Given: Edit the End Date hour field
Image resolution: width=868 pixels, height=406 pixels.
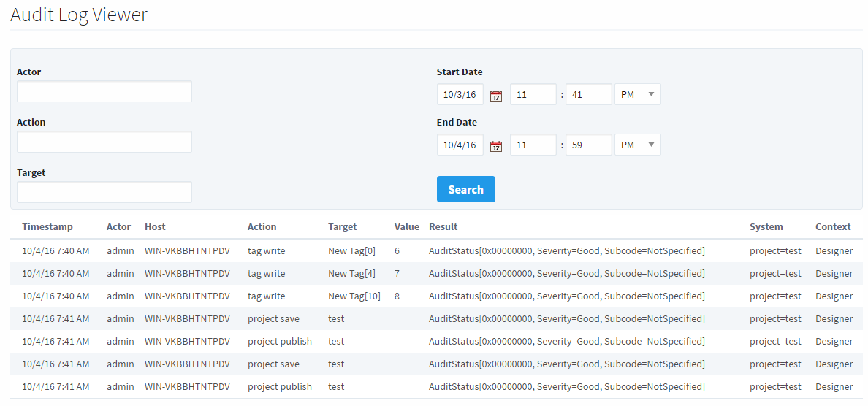Looking at the screenshot, I should [533, 145].
